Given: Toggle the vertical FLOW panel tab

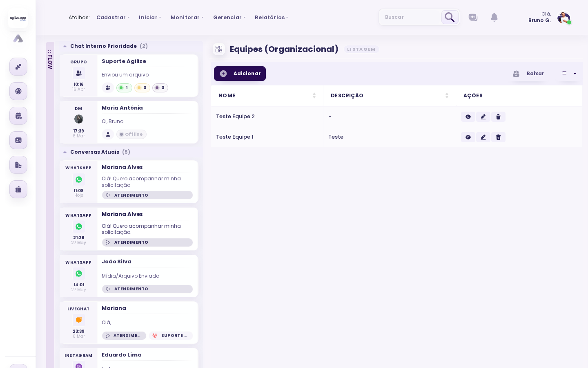Looking at the screenshot, I should pos(50,60).
